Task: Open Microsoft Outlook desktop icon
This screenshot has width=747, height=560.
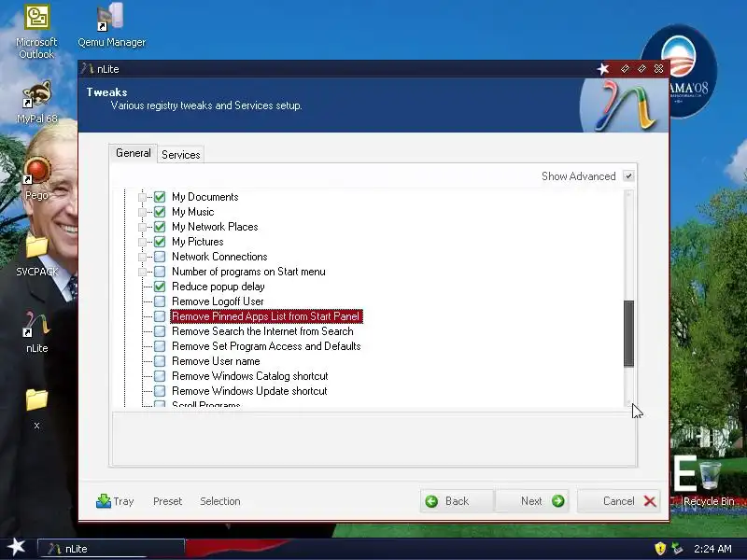Action: (36, 32)
